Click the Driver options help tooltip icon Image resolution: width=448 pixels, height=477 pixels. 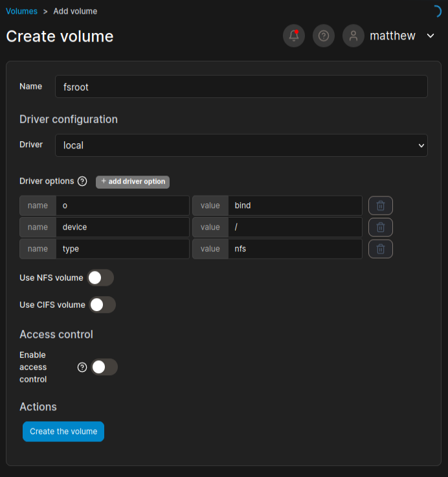point(82,181)
